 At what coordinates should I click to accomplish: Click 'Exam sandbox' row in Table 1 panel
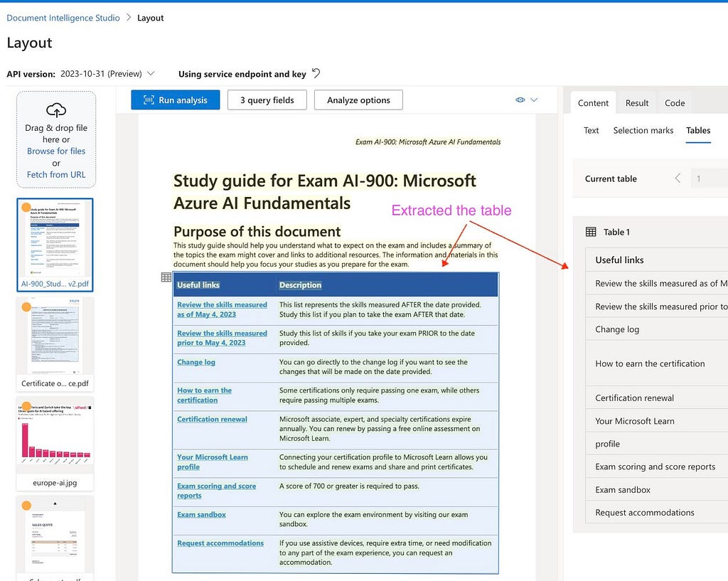(656, 489)
